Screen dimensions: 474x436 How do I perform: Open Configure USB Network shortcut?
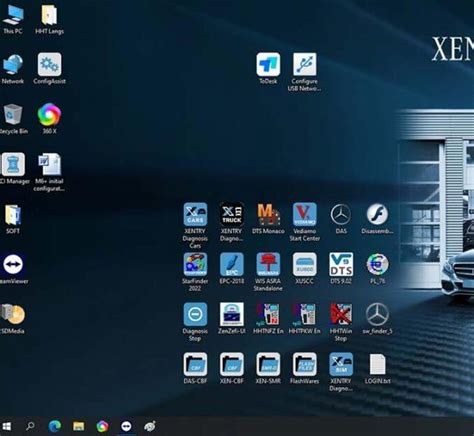[304, 72]
